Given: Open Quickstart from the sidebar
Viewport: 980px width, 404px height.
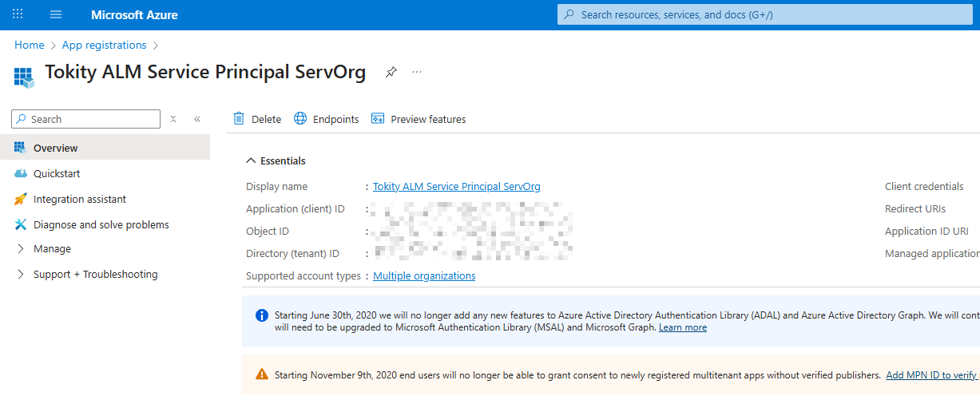Looking at the screenshot, I should (x=57, y=173).
